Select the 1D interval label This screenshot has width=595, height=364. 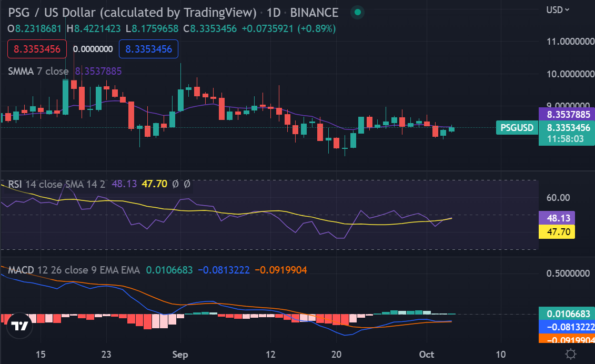tap(273, 13)
